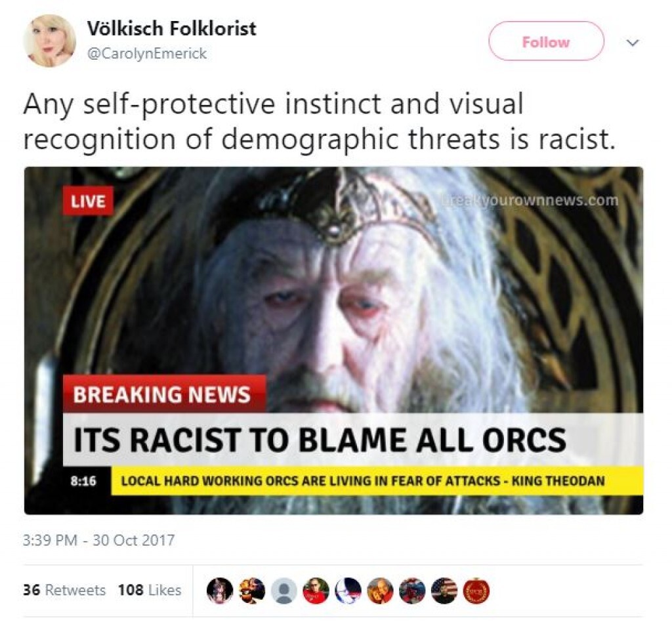The height and width of the screenshot is (624, 672).
Task: Open the Völkisch Folklorist display name
Action: (171, 29)
